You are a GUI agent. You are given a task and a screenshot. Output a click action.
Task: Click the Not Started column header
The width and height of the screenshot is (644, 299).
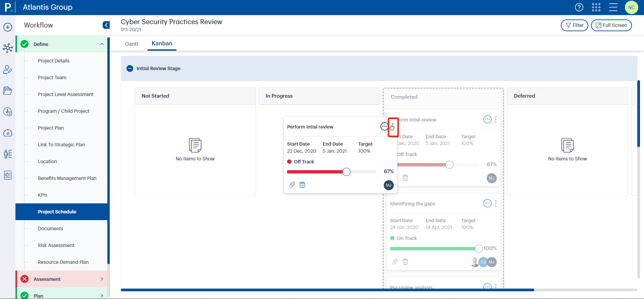click(195, 96)
